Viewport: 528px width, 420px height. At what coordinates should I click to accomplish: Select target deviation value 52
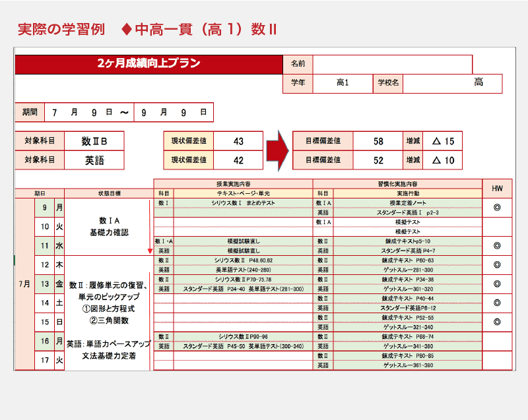click(x=378, y=160)
